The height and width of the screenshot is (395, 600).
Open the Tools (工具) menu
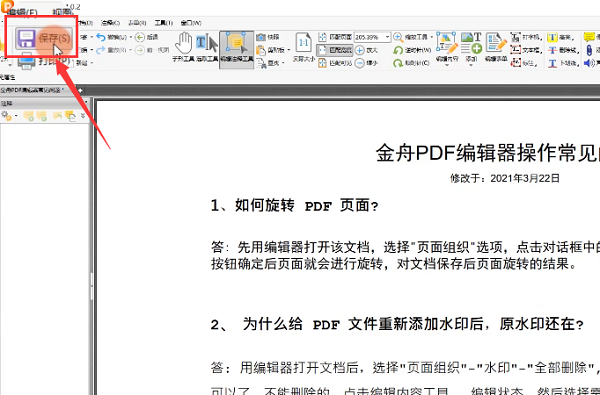pyautogui.click(x=163, y=23)
